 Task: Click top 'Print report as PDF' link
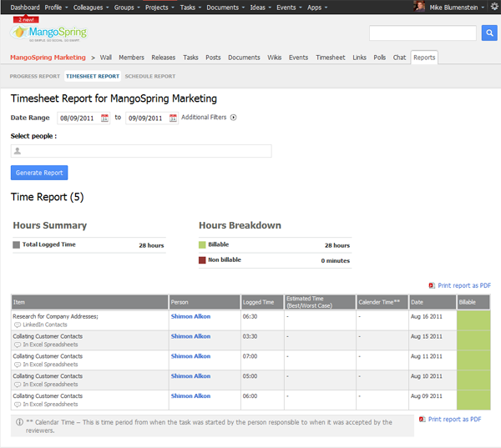coord(464,285)
